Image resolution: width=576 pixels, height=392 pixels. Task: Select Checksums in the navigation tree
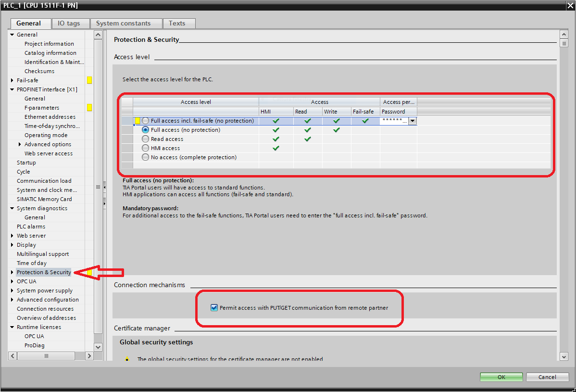click(39, 71)
